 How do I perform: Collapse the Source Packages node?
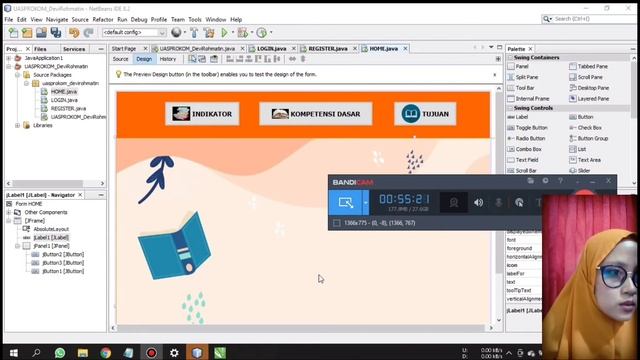(18, 75)
